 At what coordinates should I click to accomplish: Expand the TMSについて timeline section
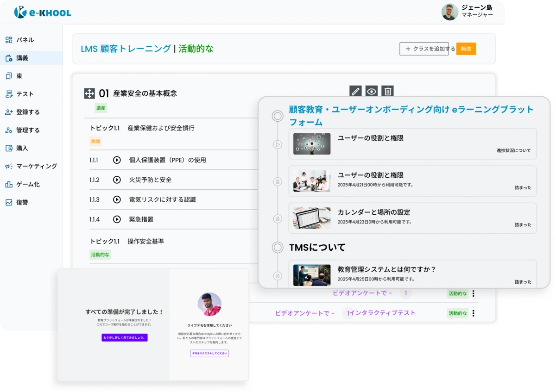(277, 247)
